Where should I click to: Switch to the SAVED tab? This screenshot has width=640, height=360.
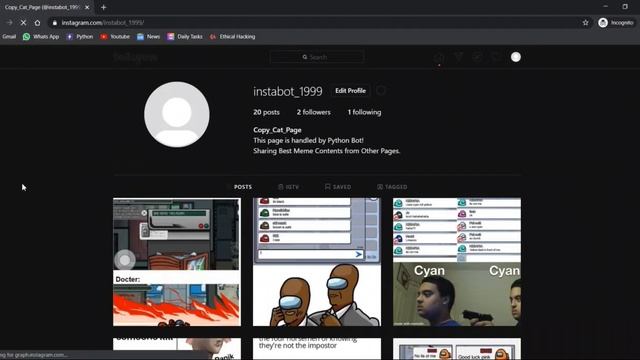point(338,187)
